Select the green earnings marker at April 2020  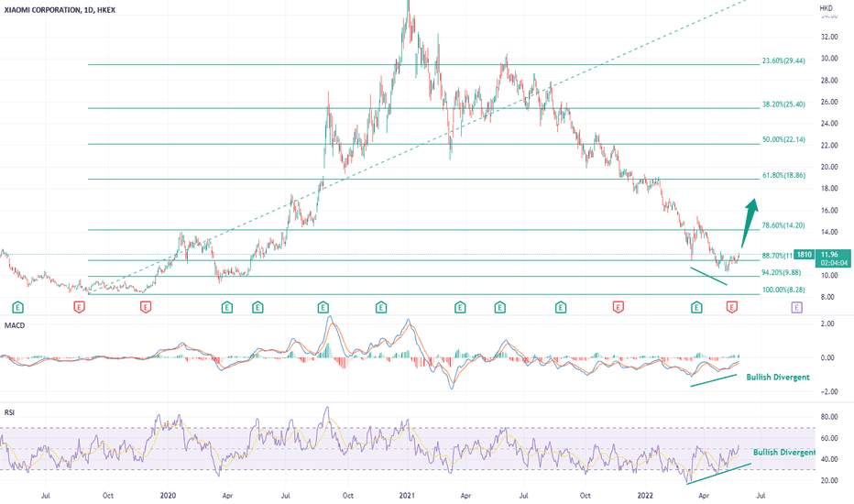tap(227, 308)
